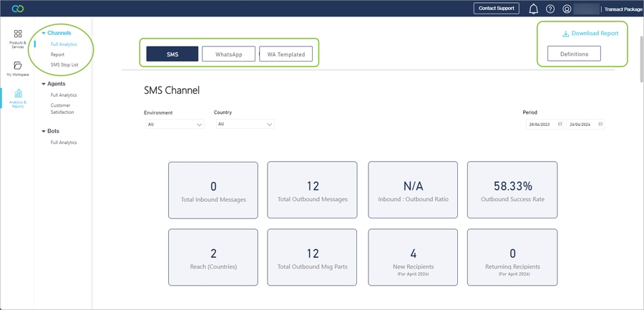
Task: Collapse the Channels section
Action: pos(44,33)
